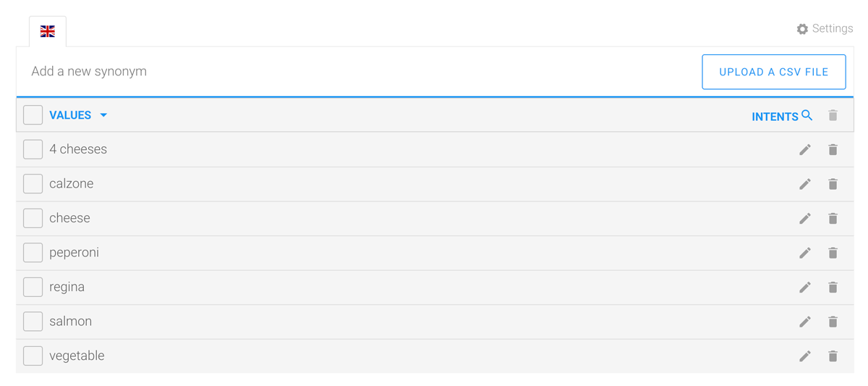Click header trash icon to delete selected

click(x=833, y=115)
